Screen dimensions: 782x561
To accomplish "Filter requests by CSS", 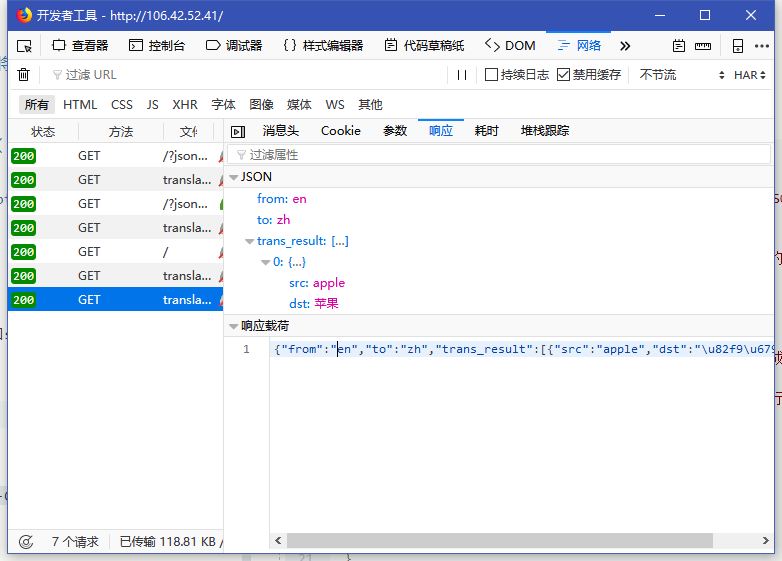I will pos(122,105).
